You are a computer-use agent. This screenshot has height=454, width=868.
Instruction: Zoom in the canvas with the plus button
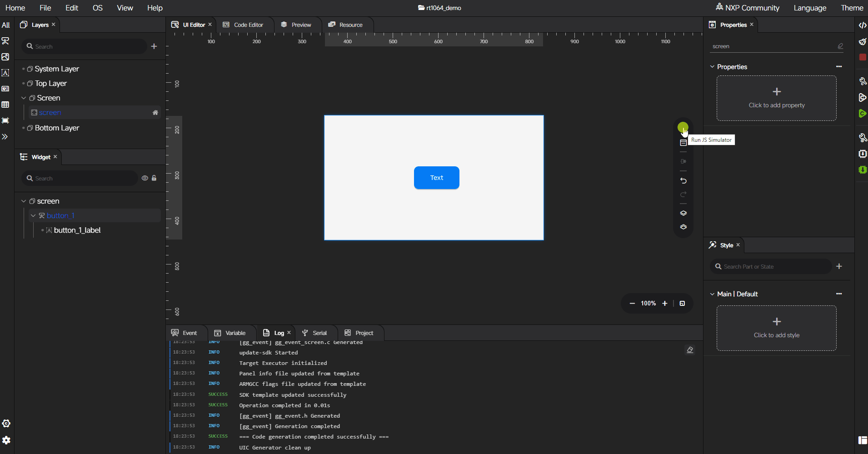(x=665, y=304)
